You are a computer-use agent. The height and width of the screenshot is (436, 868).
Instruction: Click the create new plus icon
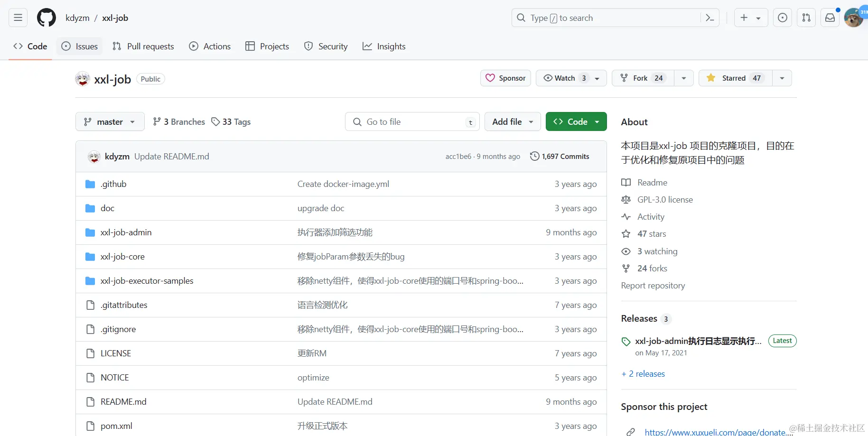click(744, 18)
